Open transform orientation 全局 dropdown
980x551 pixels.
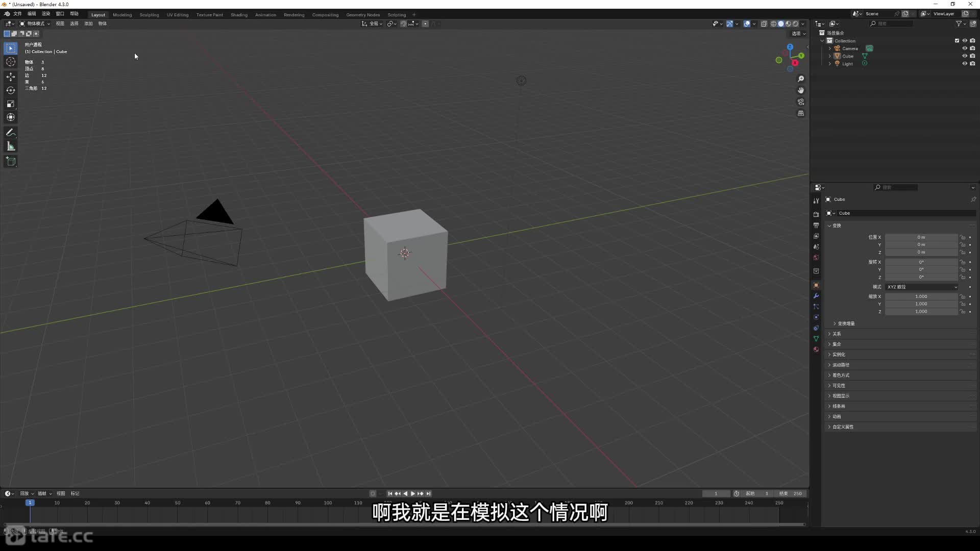tap(372, 23)
